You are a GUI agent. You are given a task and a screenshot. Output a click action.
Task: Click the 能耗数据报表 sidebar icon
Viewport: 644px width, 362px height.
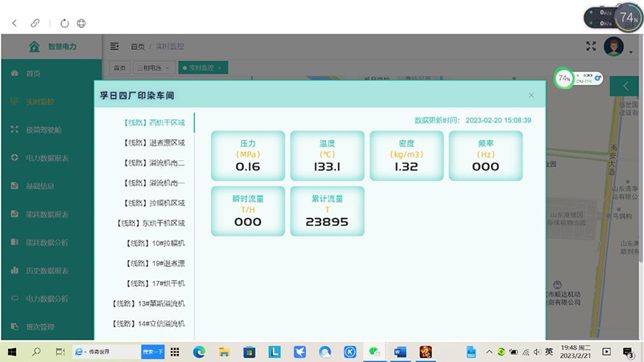(x=14, y=214)
